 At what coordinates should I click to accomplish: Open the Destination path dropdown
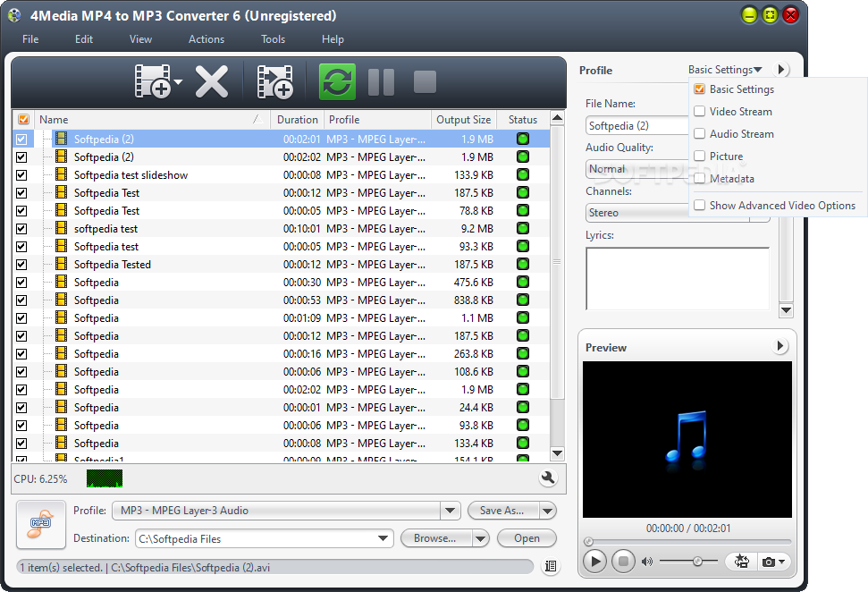383,538
